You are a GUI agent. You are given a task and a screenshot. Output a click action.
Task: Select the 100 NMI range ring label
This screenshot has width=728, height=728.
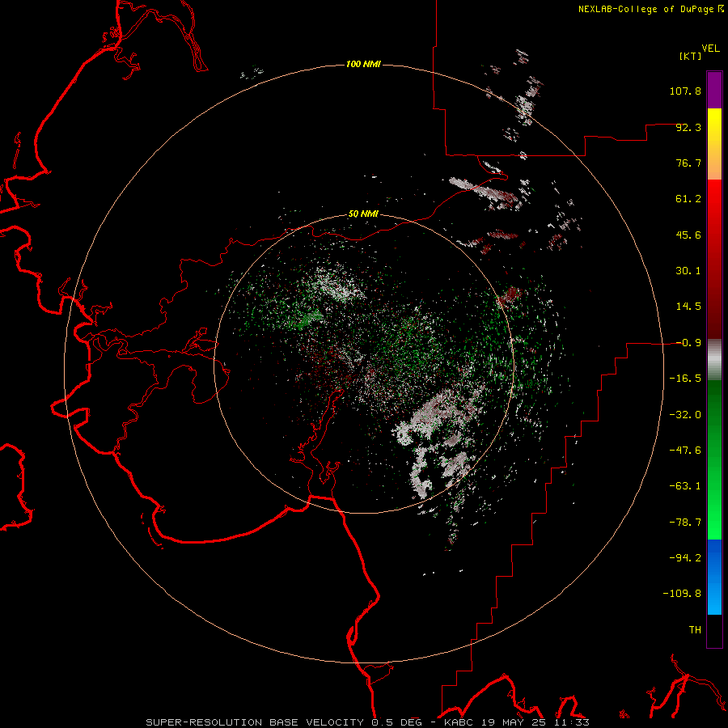tap(363, 64)
